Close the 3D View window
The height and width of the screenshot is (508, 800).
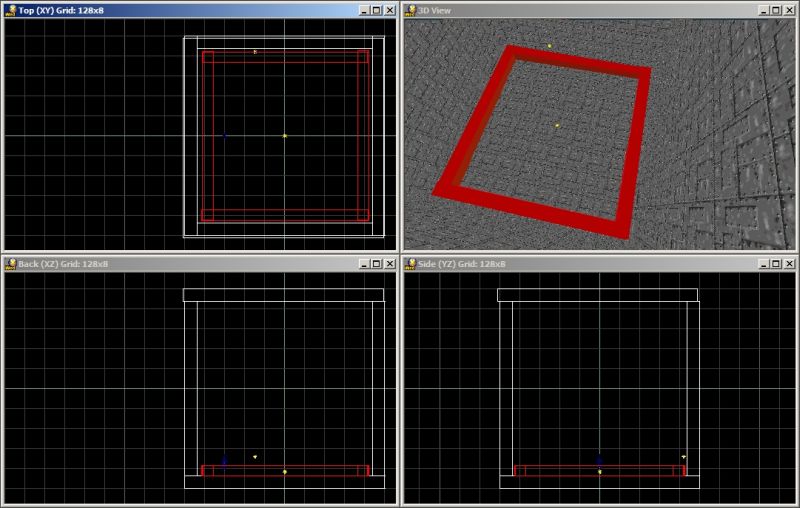(788, 10)
